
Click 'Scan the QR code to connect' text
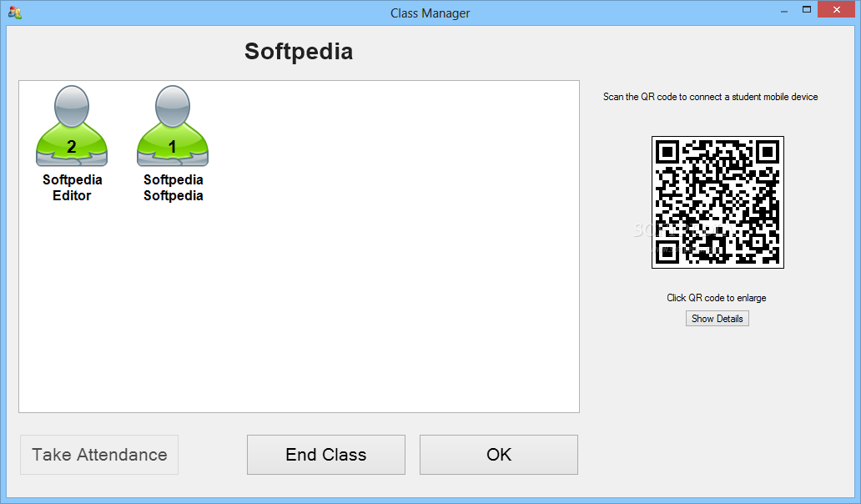coord(711,97)
